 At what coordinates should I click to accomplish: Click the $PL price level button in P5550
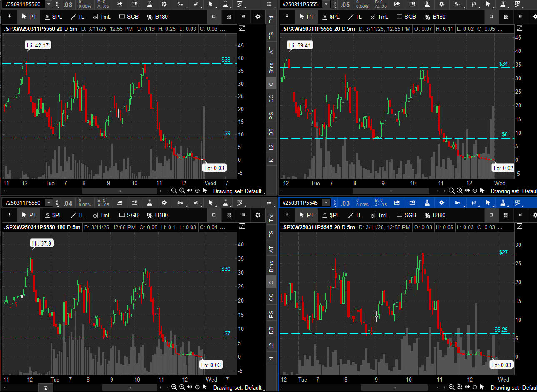click(53, 215)
